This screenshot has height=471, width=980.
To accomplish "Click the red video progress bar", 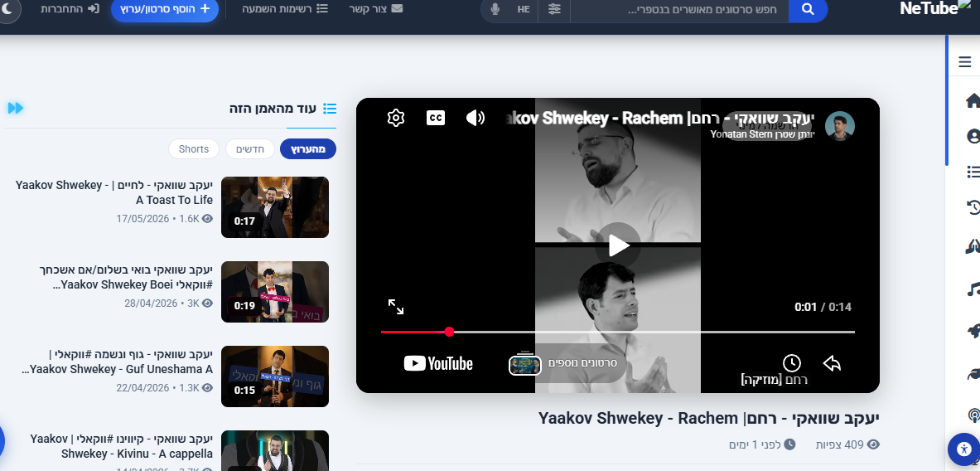I will point(415,332).
